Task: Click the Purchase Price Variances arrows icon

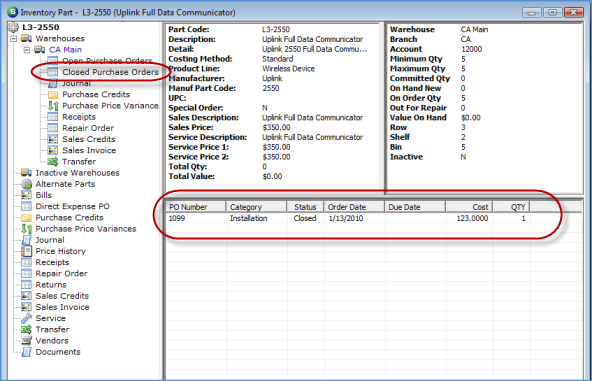Action: click(x=26, y=229)
